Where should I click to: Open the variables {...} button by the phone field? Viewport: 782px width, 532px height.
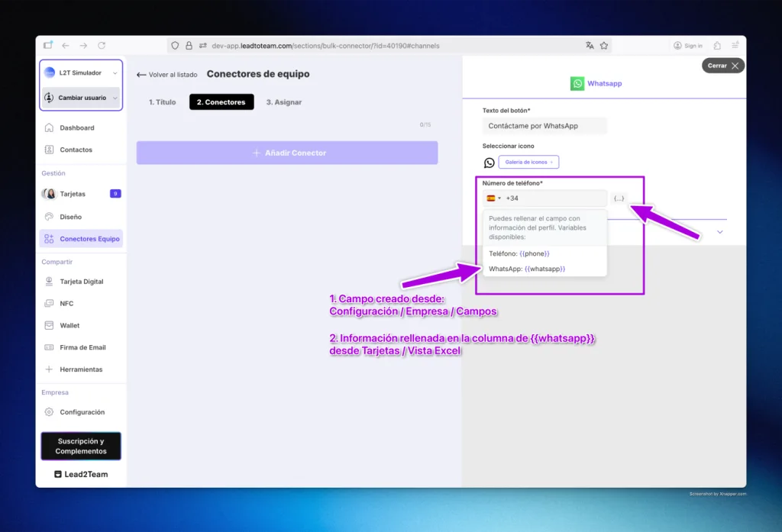pos(619,198)
